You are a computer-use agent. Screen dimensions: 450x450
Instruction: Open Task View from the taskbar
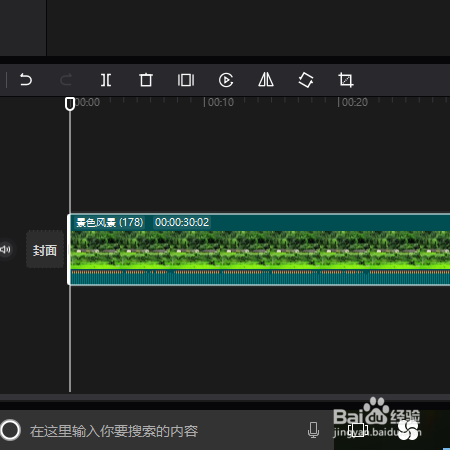357,430
